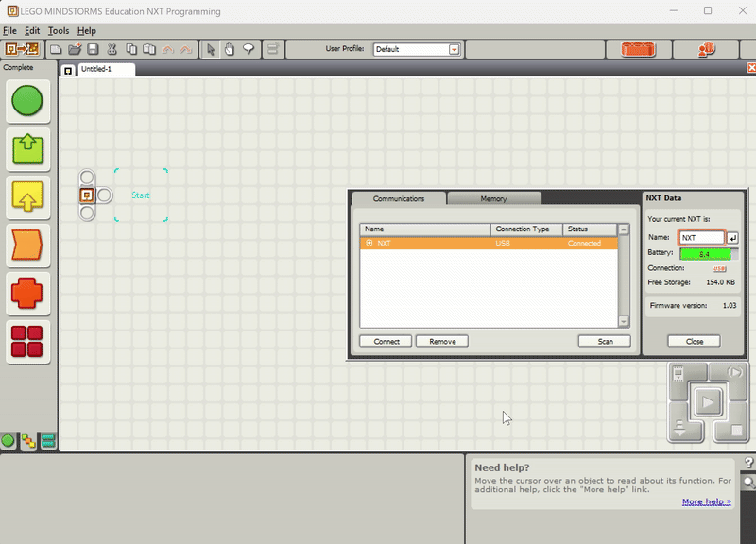Open the Flow orange block palette group
Image resolution: width=756 pixels, height=544 pixels.
27,246
